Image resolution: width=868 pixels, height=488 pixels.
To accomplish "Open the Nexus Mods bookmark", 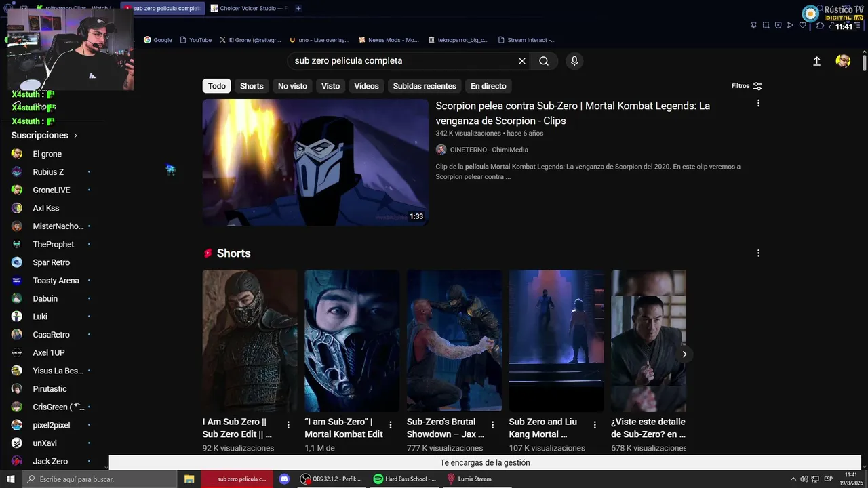I will pyautogui.click(x=389, y=40).
